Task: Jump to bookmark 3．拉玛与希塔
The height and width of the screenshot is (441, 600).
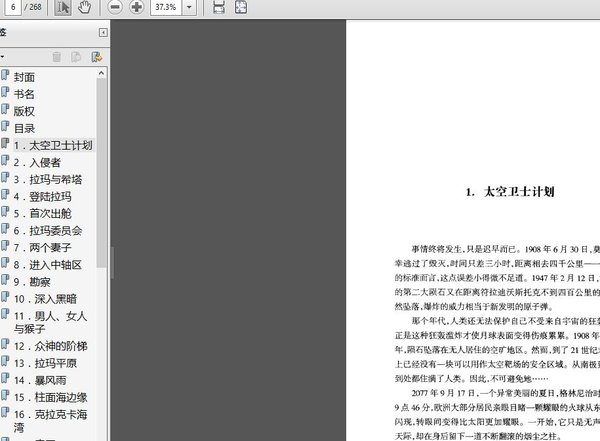Action: [48, 180]
